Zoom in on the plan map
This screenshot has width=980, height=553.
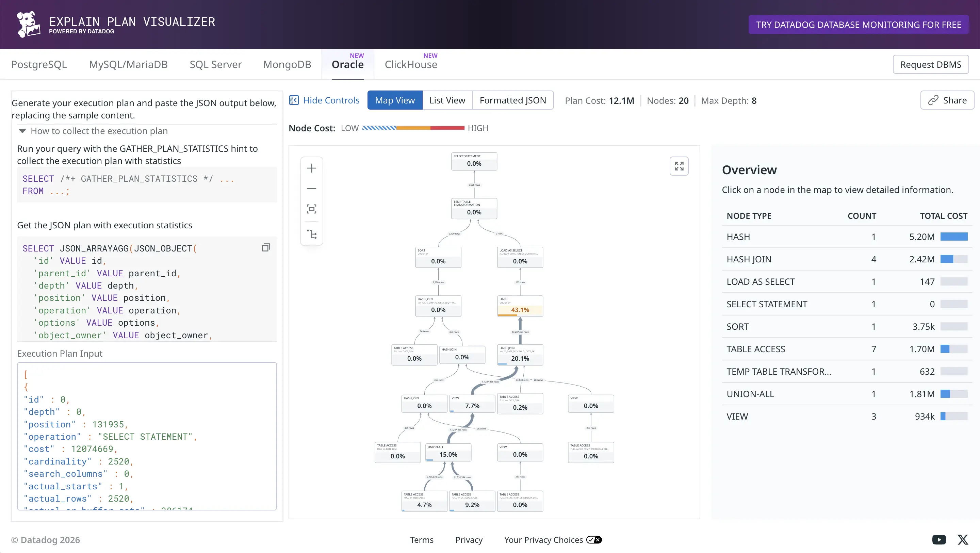coord(312,168)
